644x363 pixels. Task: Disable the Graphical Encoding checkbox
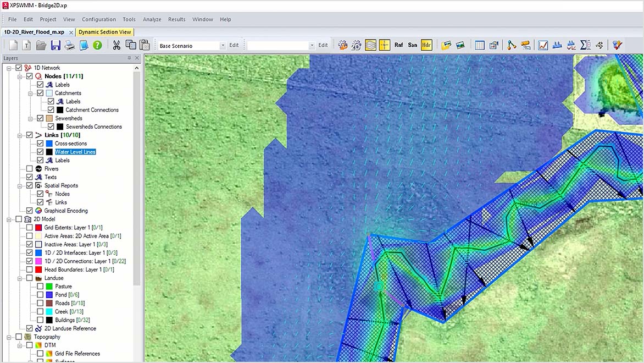(x=29, y=211)
